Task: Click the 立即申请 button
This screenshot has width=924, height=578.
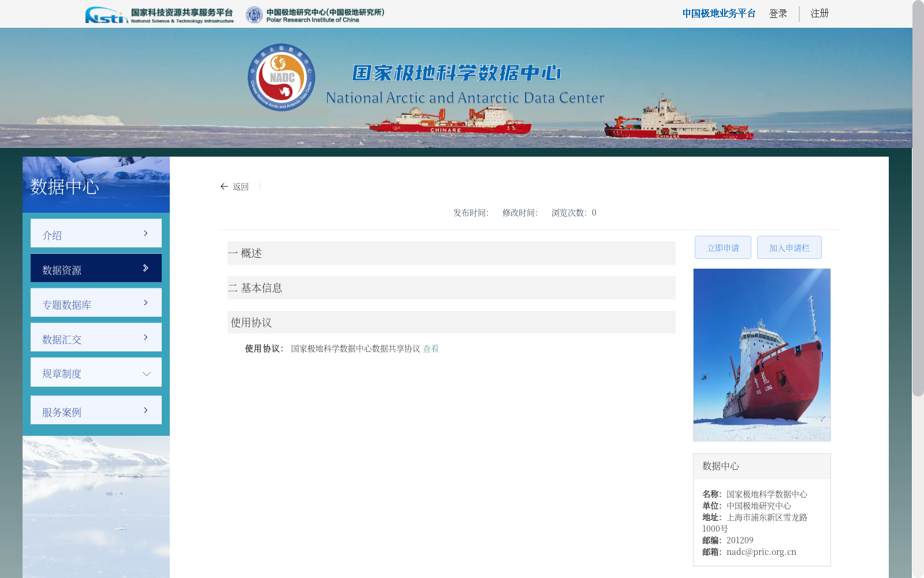Action: pyautogui.click(x=723, y=247)
